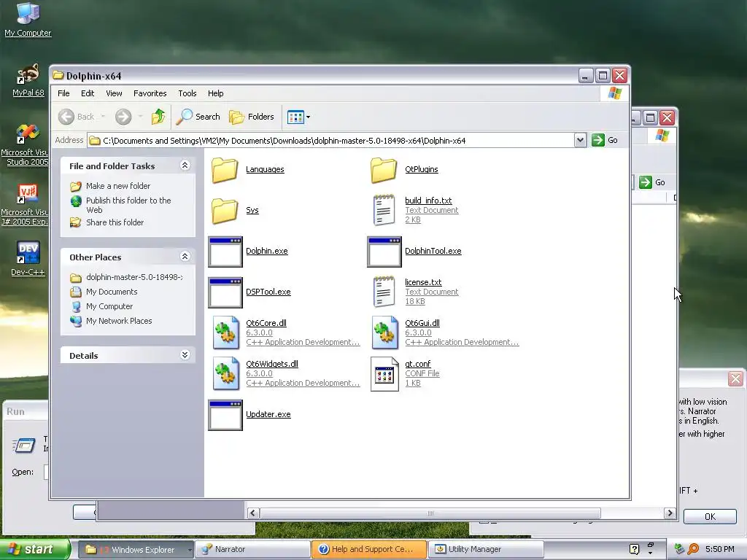Viewport: 747px width, 560px height.
Task: Collapse the Other Places panel
Action: (185, 256)
